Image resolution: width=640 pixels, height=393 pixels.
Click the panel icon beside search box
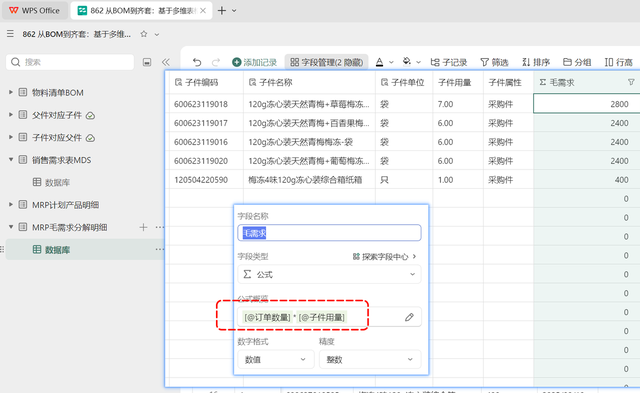(x=147, y=62)
